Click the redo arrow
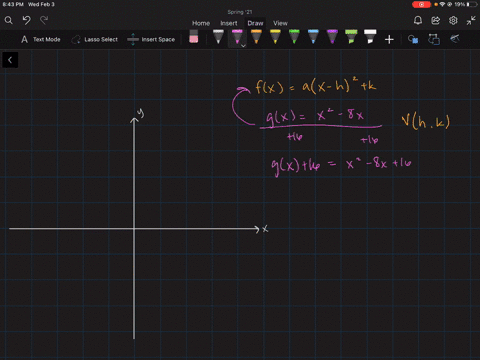The image size is (480, 360). [44, 20]
